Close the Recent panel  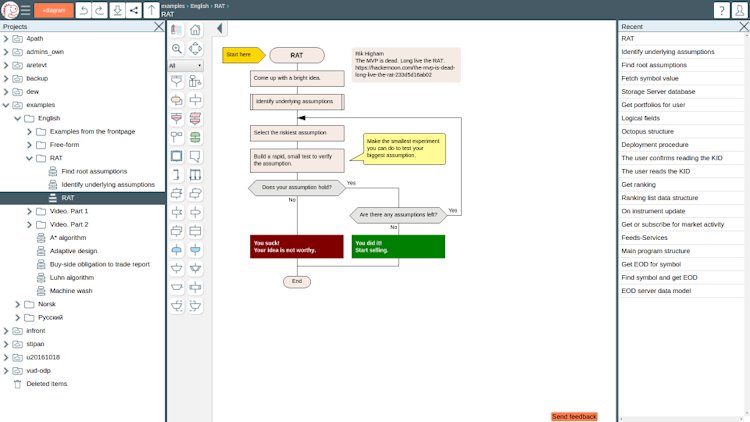744,27
